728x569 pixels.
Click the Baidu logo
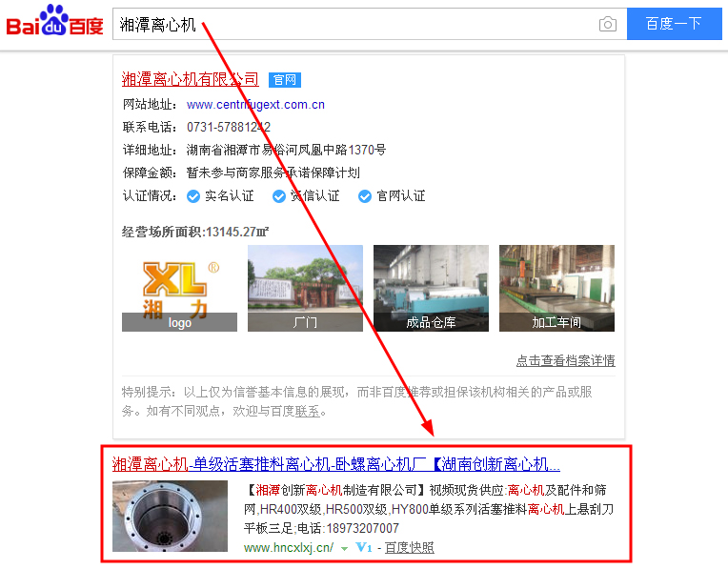54,23
